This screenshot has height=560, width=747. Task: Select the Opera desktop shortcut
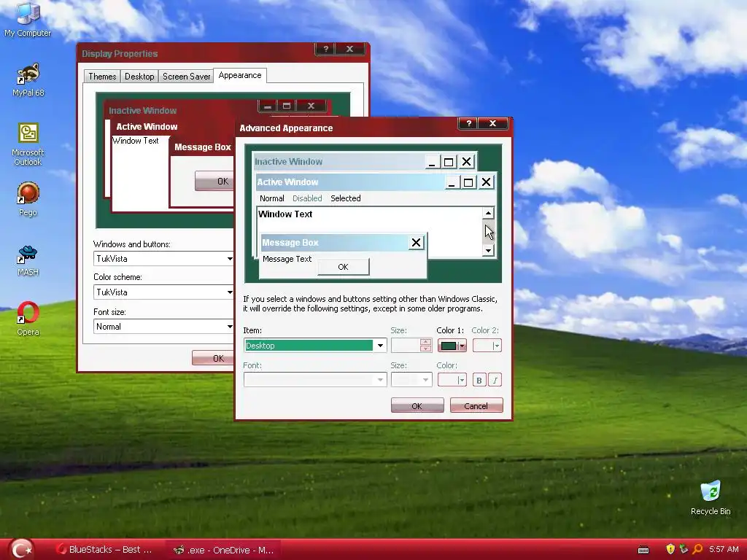coord(28,318)
